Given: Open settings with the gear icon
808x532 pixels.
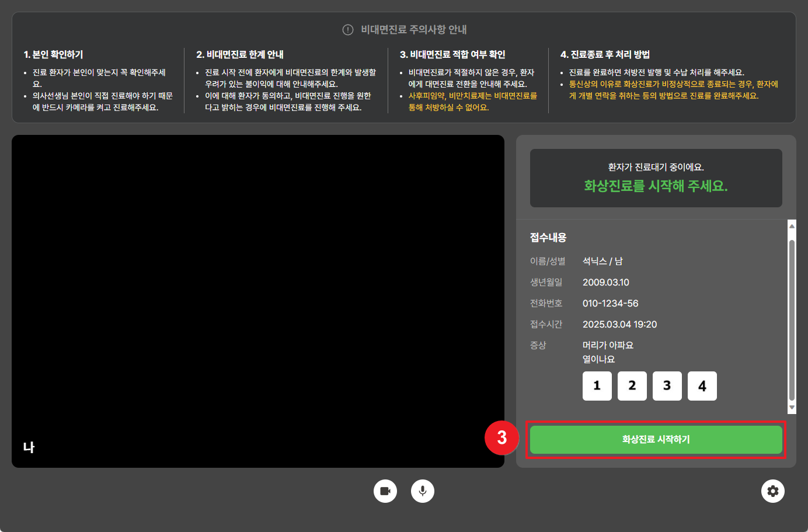Looking at the screenshot, I should pos(772,491).
